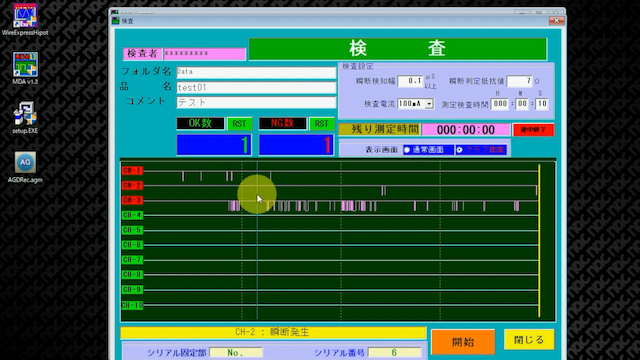This screenshot has width=640, height=360.
Task: Click the green CH-5 channel label
Action: (132, 230)
